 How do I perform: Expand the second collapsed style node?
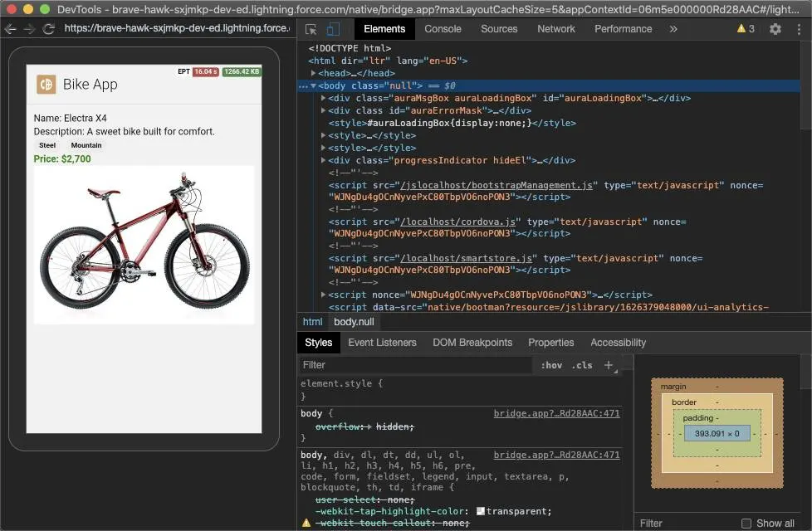click(323, 148)
